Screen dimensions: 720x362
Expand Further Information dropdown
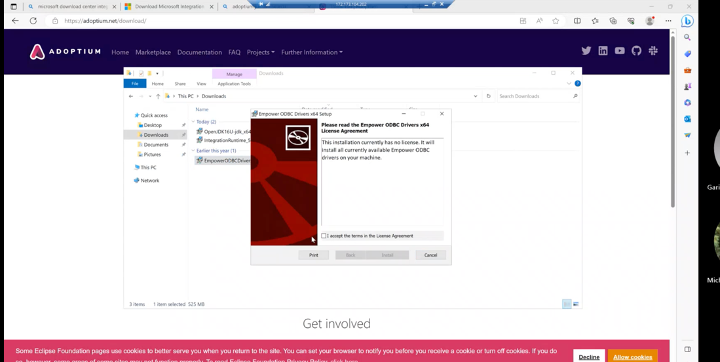tap(312, 52)
